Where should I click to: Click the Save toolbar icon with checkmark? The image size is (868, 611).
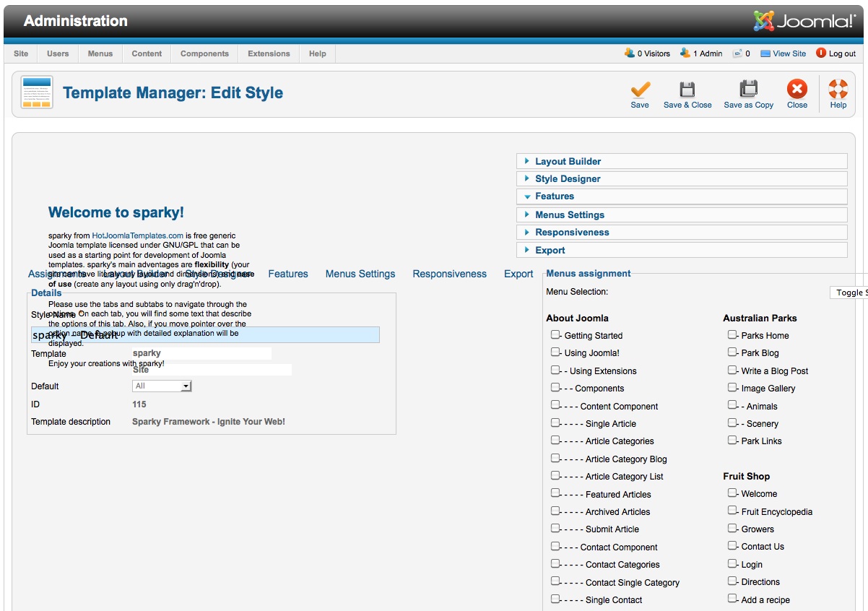tap(640, 90)
